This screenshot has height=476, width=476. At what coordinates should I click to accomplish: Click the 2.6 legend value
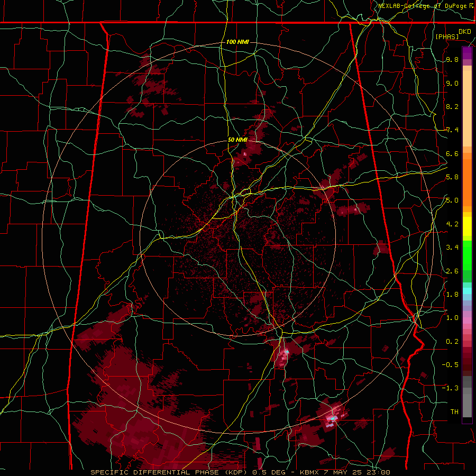452,271
